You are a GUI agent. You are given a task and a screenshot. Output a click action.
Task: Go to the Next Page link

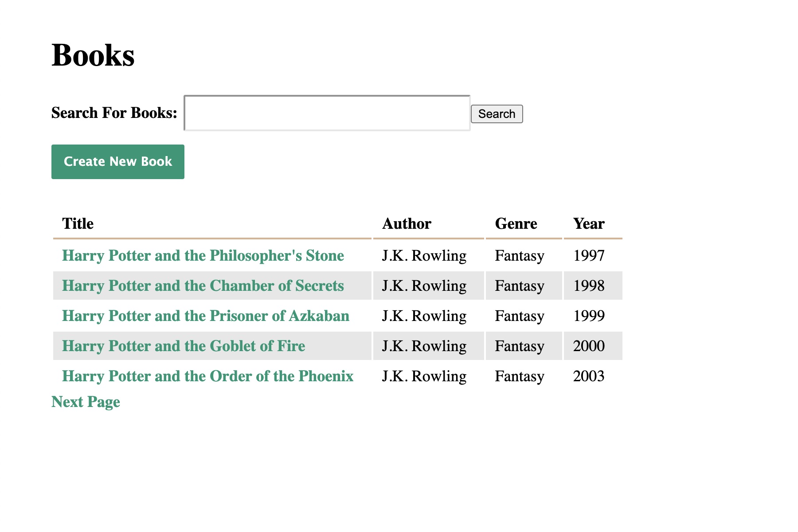click(86, 402)
